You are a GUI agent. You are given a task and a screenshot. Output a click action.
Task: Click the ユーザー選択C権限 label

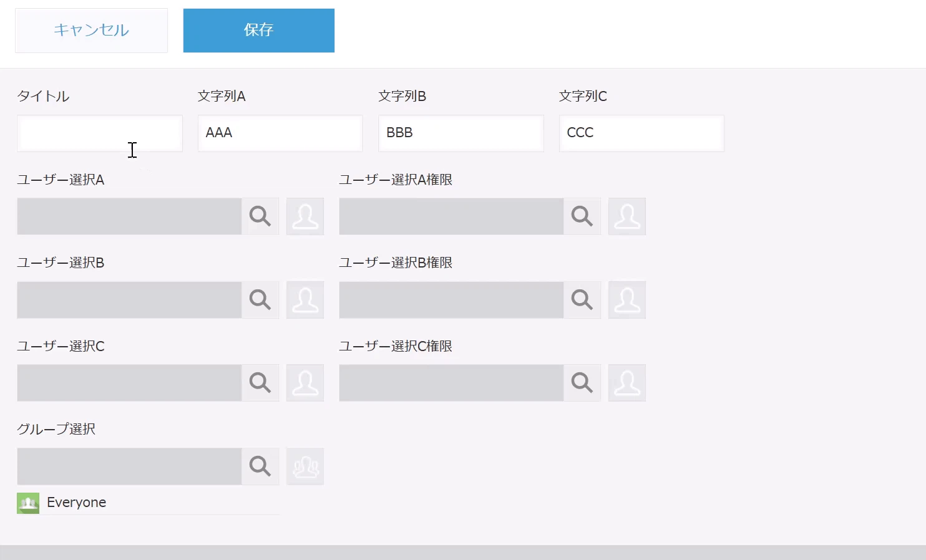pyautogui.click(x=396, y=346)
